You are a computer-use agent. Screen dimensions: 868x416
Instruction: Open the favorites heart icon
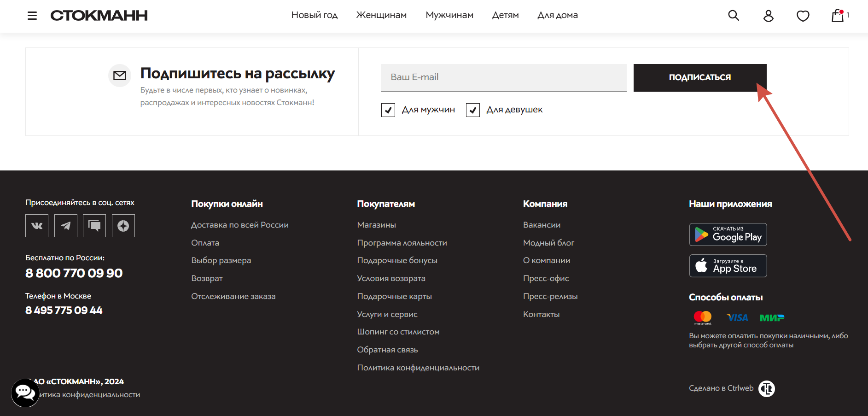803,16
